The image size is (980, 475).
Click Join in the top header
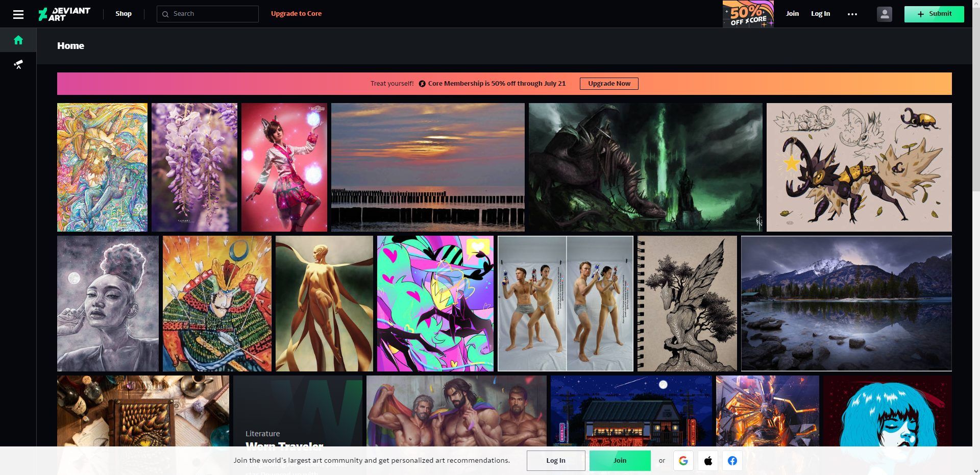pyautogui.click(x=792, y=14)
